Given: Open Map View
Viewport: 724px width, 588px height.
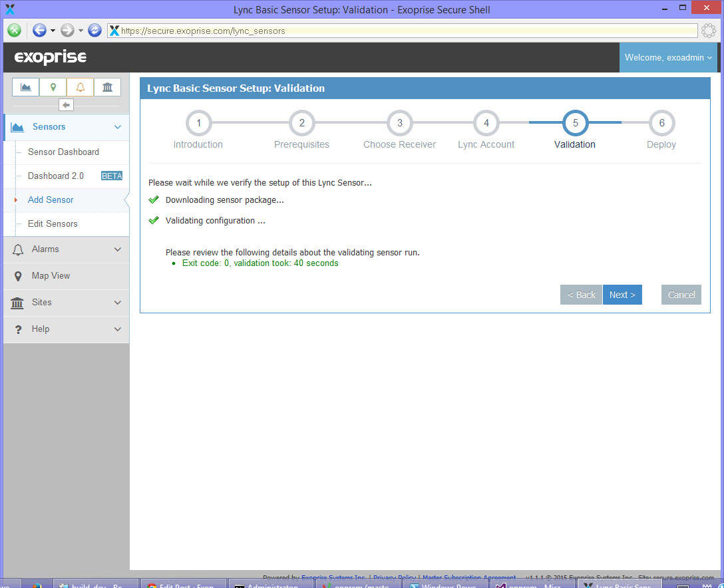Looking at the screenshot, I should click(67, 276).
